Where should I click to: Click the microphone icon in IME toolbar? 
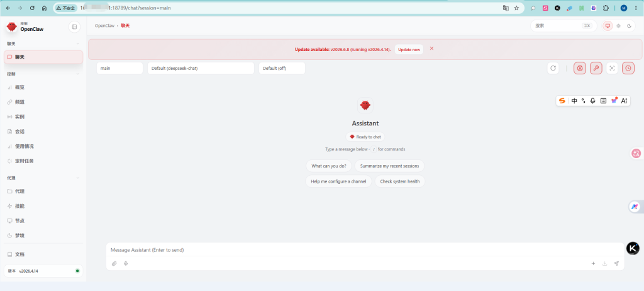pos(592,101)
